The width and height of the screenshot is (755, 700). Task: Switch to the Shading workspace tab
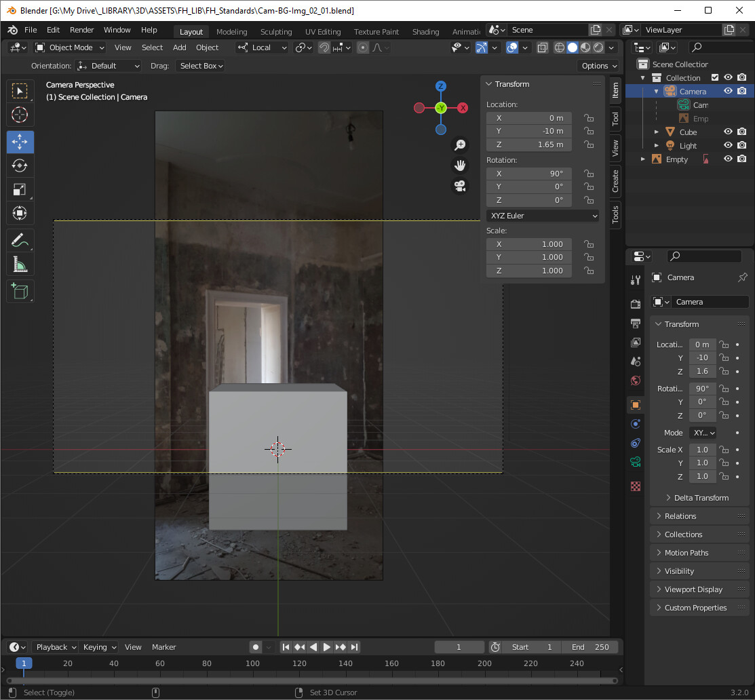(x=425, y=32)
